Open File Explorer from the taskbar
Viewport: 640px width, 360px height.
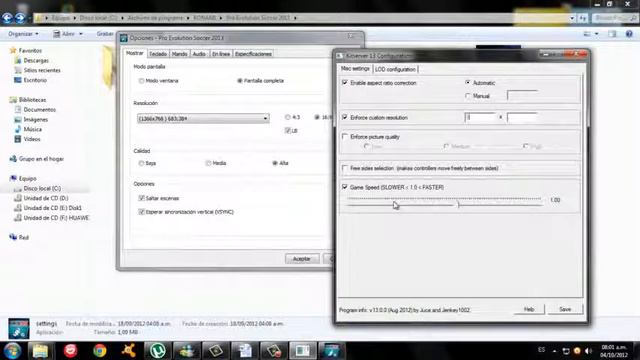point(40,351)
